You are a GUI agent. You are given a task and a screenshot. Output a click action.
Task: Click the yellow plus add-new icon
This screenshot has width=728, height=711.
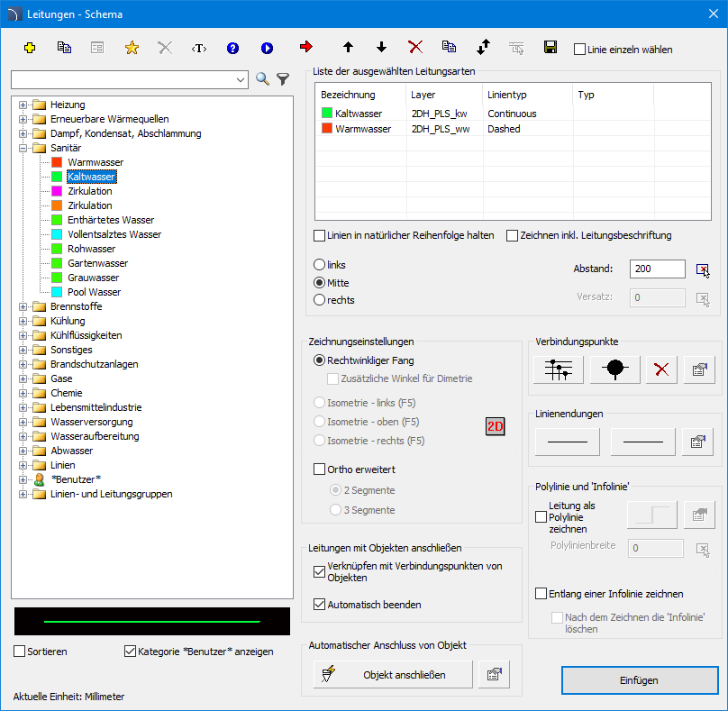coord(30,48)
